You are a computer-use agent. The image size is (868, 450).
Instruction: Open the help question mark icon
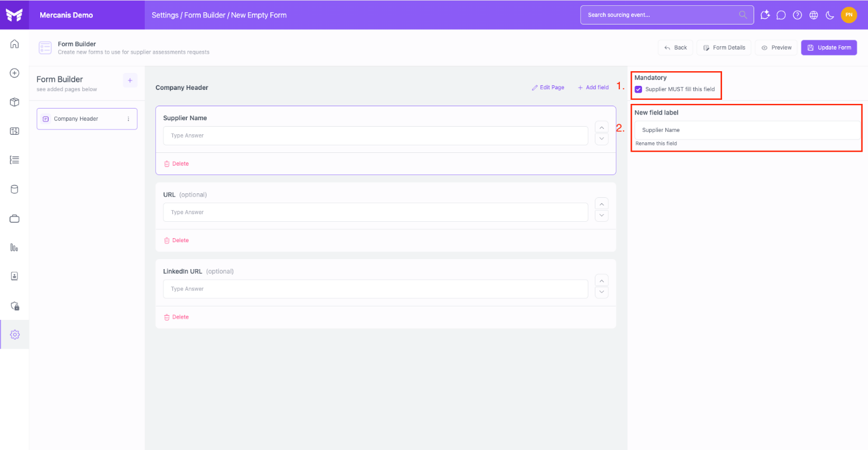click(x=797, y=15)
